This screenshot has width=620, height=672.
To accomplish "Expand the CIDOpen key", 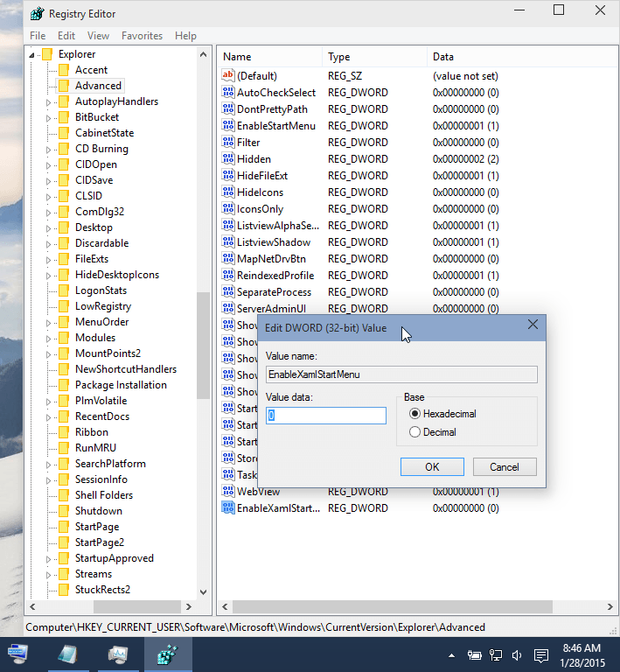I will point(48,165).
